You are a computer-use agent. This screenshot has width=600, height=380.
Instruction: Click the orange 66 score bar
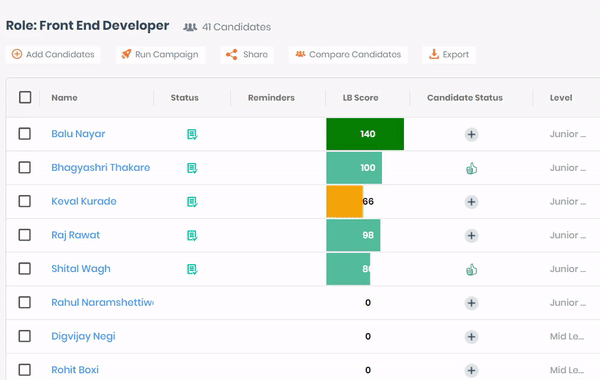click(x=344, y=201)
